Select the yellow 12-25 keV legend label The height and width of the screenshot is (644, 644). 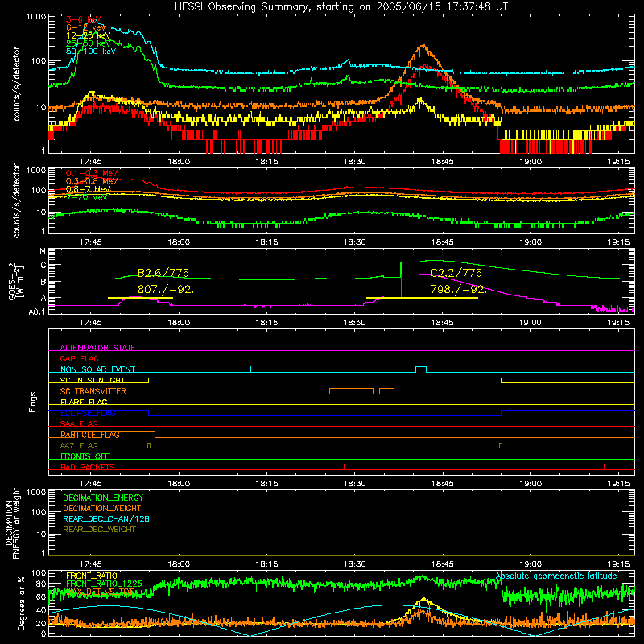89,35
